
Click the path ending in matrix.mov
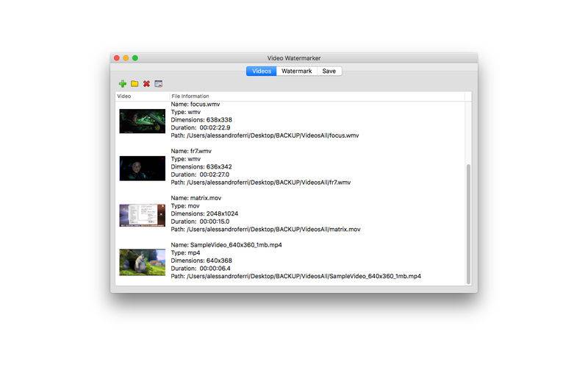click(x=265, y=230)
